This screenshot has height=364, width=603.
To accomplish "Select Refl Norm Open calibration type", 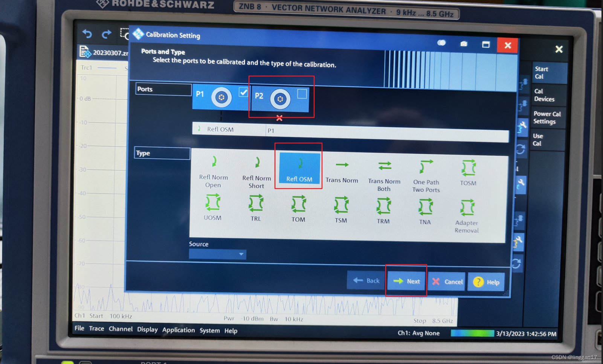I will 214,172.
